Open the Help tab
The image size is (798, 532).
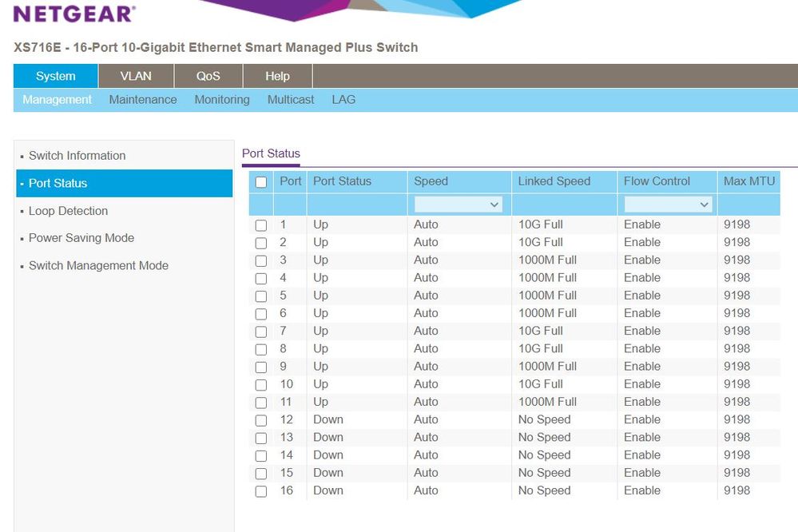click(x=277, y=76)
